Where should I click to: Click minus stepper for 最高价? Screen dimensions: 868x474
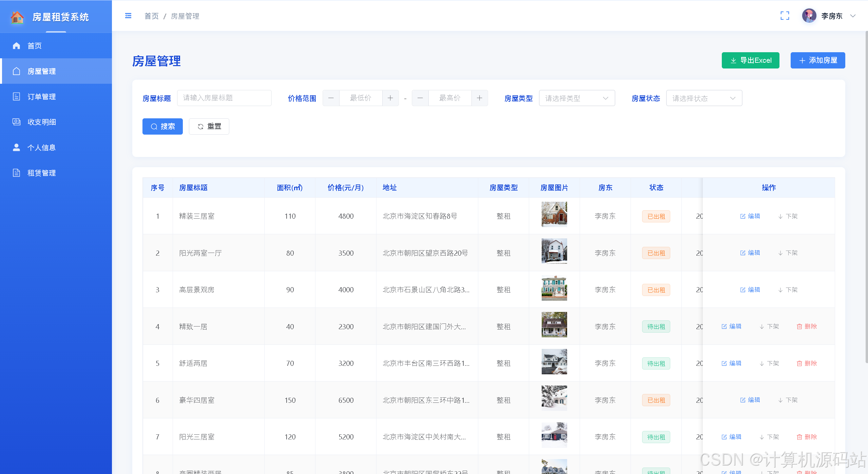click(420, 98)
